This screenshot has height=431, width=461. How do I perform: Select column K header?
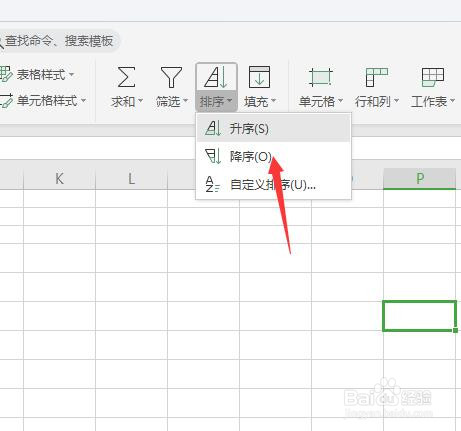[59, 179]
